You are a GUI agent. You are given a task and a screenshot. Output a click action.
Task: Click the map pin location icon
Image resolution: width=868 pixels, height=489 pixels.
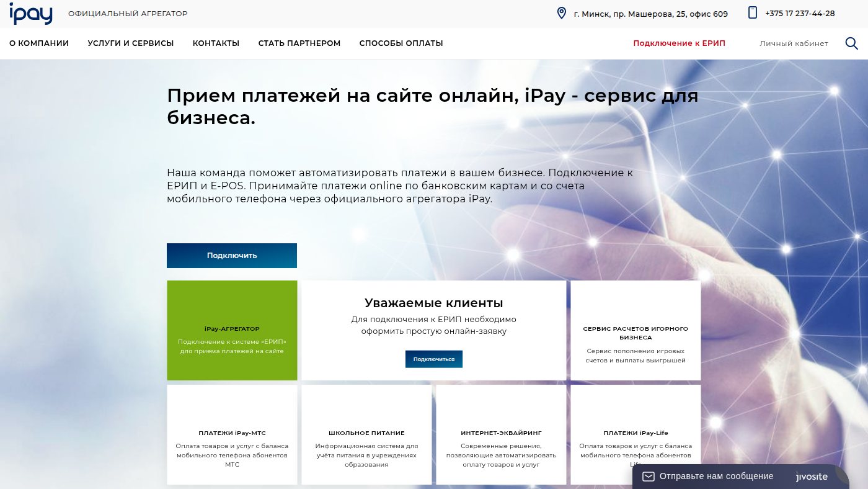[562, 13]
